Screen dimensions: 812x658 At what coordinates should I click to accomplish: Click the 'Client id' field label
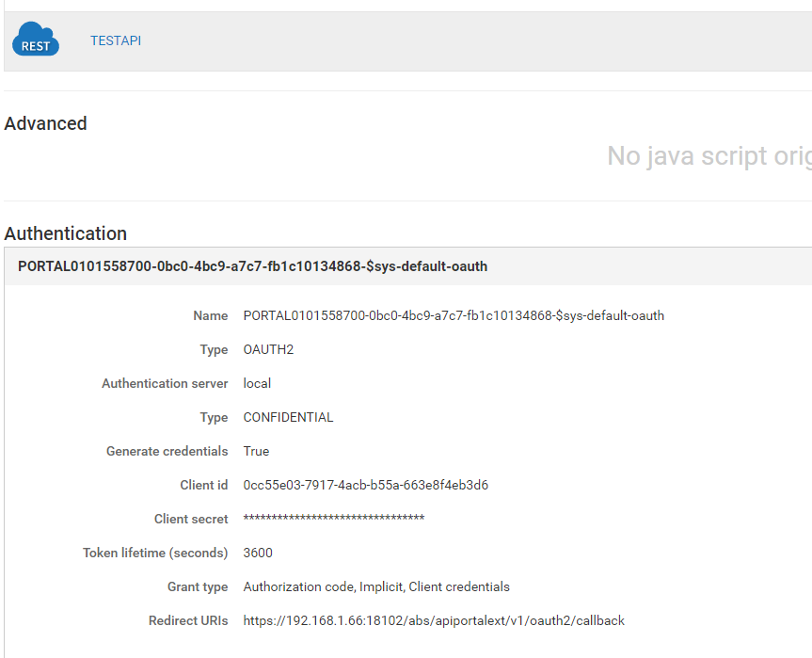pos(203,485)
